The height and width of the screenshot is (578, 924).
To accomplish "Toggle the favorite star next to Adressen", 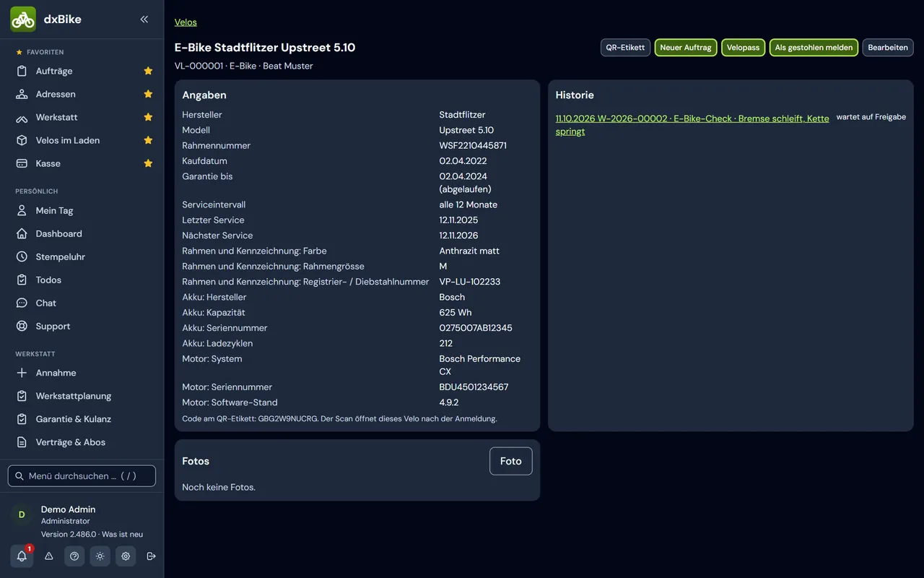I will pos(148,94).
